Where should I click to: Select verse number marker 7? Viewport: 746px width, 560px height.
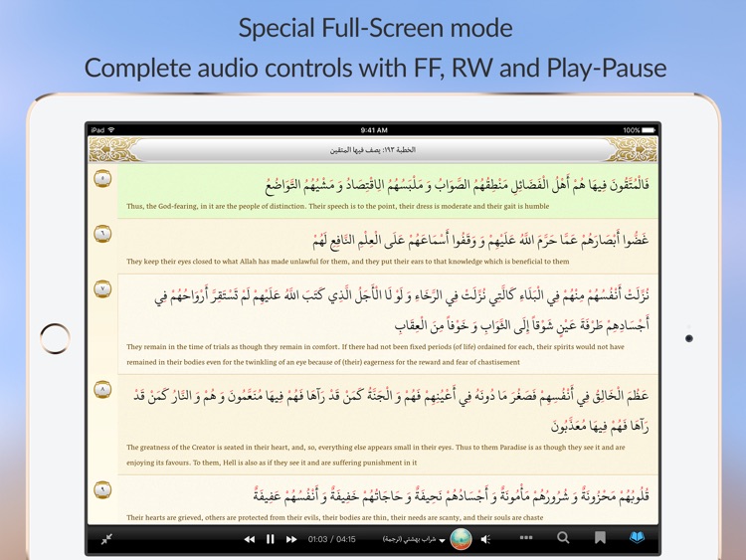click(102, 288)
